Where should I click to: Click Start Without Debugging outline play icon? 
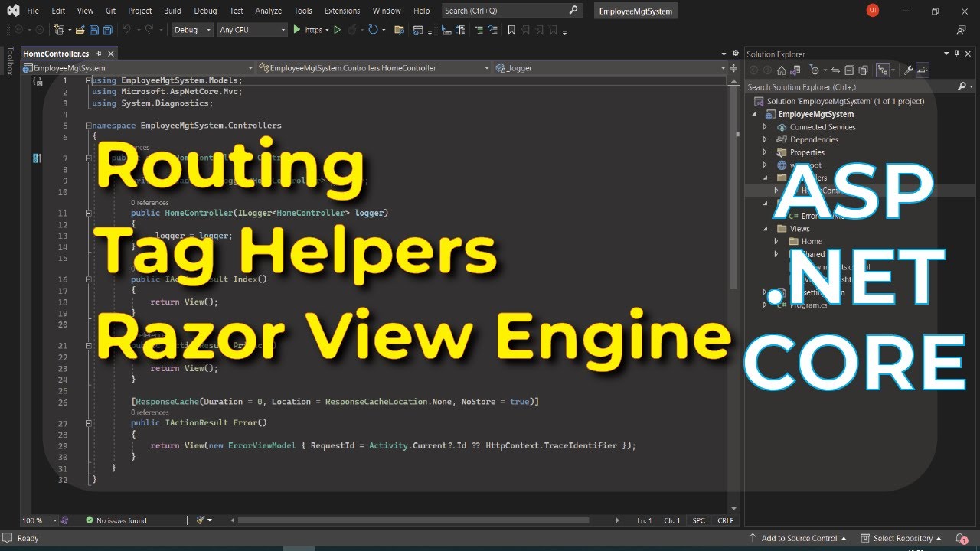tap(337, 30)
